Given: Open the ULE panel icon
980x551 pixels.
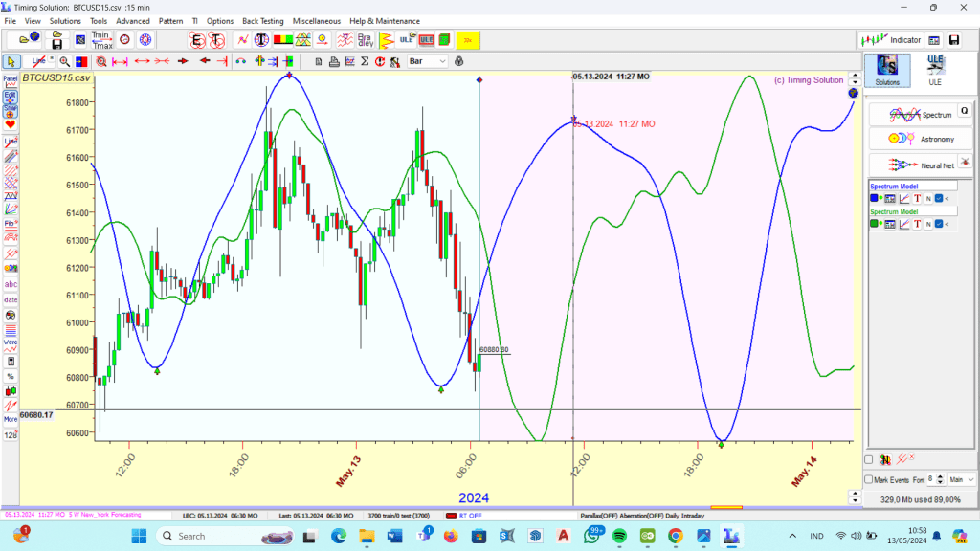Looking at the screenshot, I should [934, 70].
